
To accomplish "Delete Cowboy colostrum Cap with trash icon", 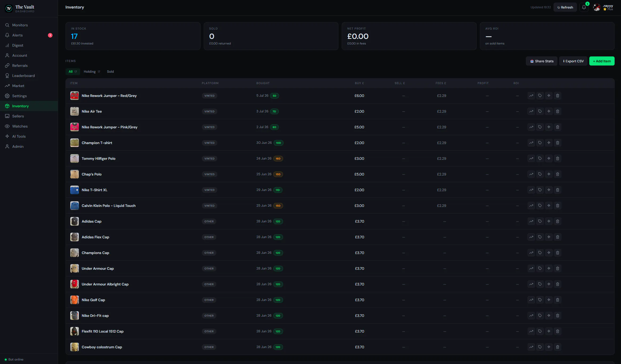I will [557, 347].
